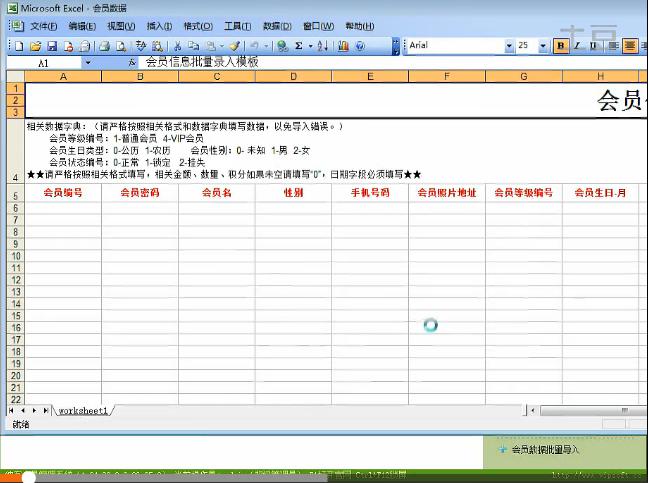The height and width of the screenshot is (483, 648).
Task: Switch to the worksheet1 sheet tab
Action: pos(83,411)
